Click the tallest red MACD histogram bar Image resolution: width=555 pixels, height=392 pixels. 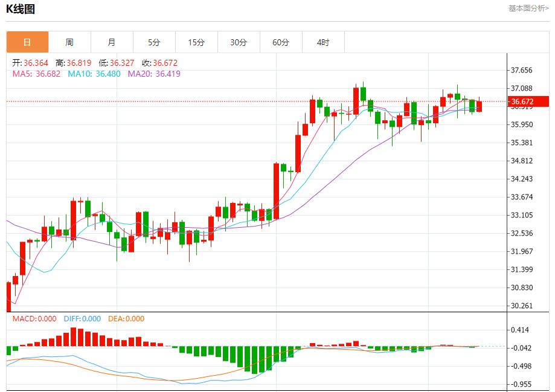(x=73, y=337)
